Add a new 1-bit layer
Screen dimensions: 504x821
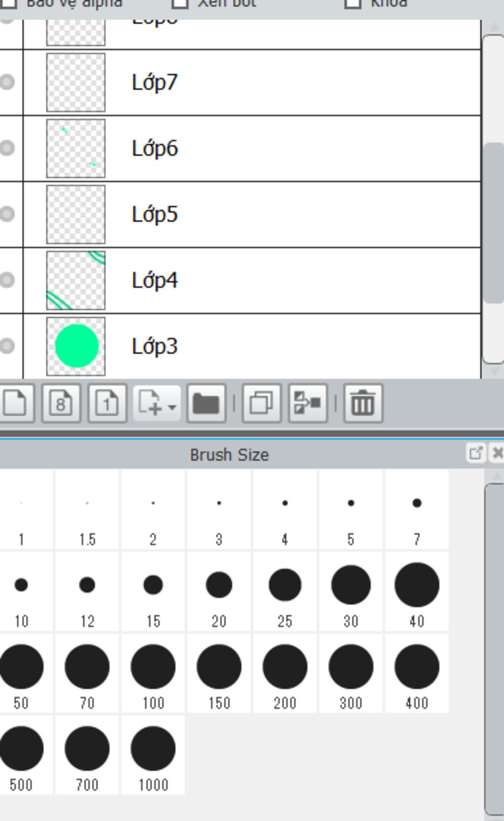pos(107,403)
